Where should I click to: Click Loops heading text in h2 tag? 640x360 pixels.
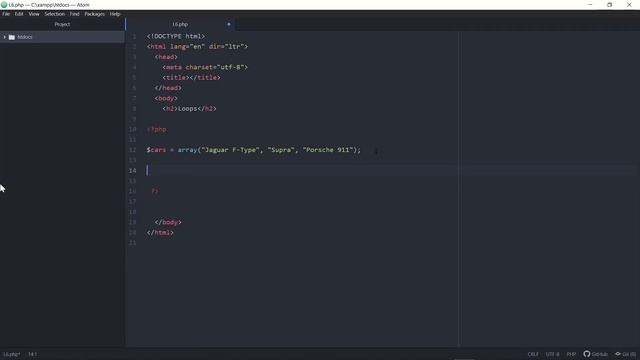coord(188,109)
